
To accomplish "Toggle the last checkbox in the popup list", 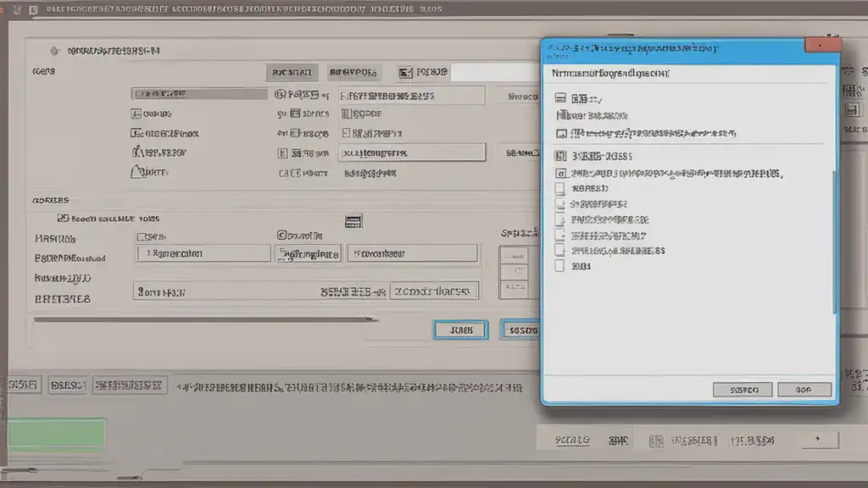I will coord(559,265).
